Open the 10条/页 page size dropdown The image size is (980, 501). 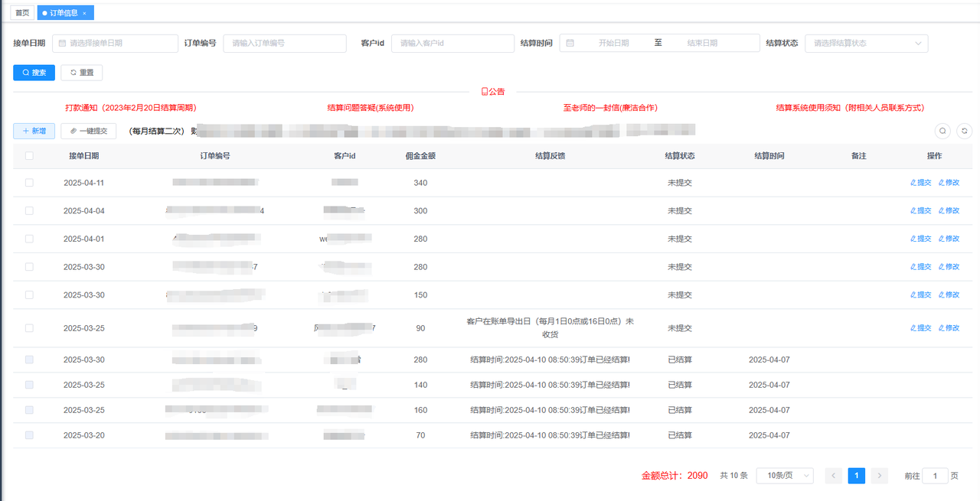point(785,476)
